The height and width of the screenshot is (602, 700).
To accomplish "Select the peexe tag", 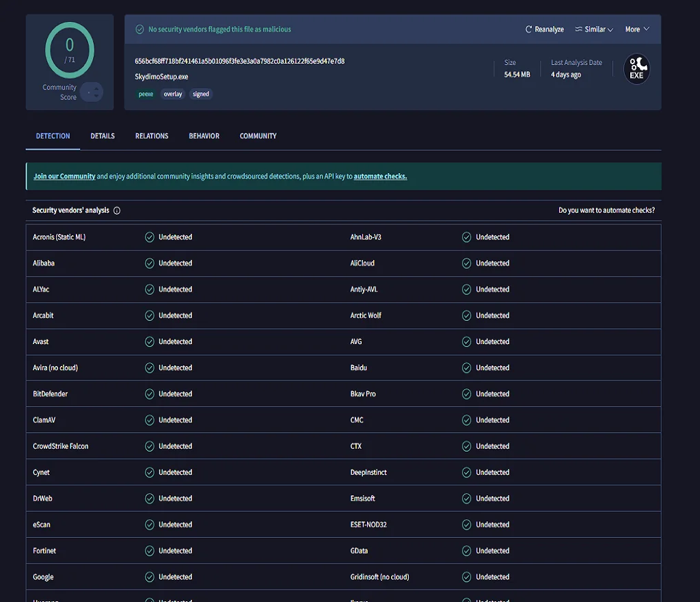I will tap(146, 94).
